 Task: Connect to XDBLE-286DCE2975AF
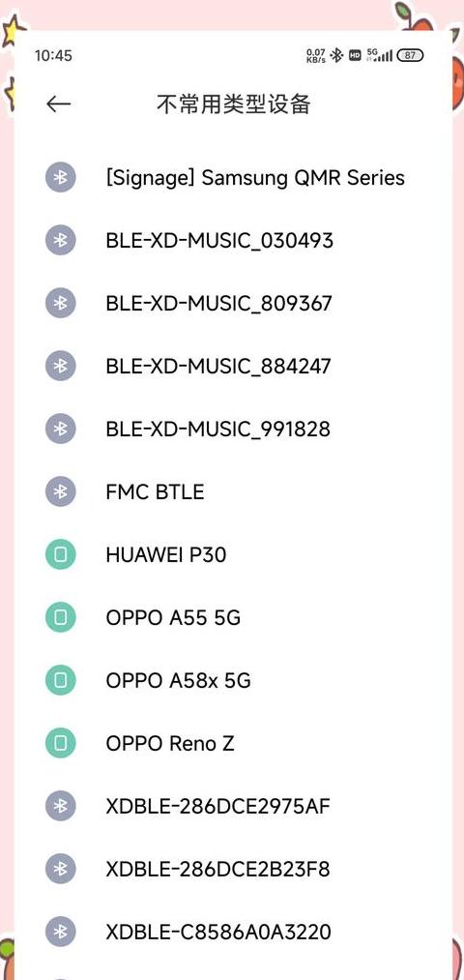(x=232, y=806)
